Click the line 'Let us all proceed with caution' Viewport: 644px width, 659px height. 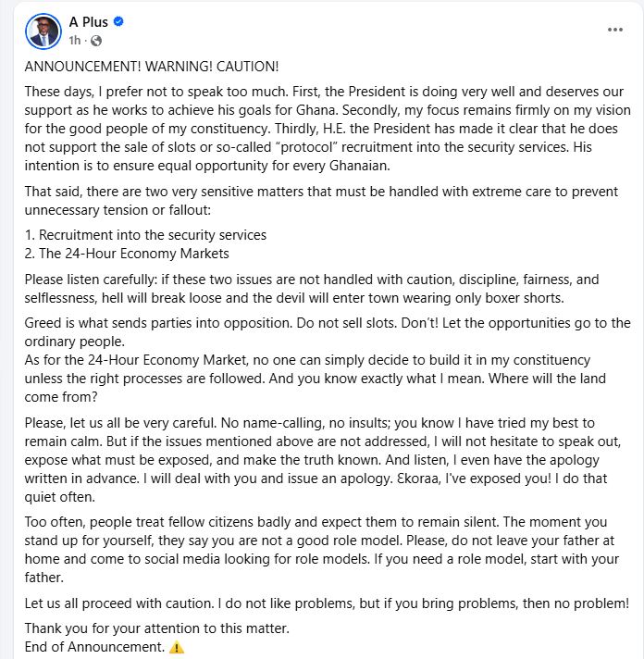[324, 603]
